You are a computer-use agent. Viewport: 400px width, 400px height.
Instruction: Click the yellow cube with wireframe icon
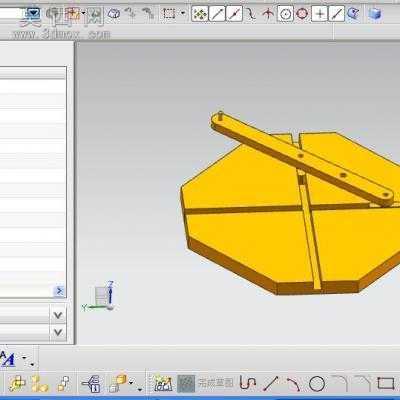click(118, 383)
